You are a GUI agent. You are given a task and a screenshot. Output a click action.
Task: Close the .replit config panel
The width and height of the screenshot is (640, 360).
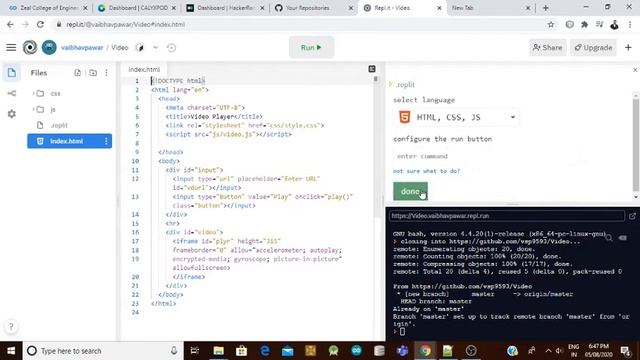[x=635, y=70]
